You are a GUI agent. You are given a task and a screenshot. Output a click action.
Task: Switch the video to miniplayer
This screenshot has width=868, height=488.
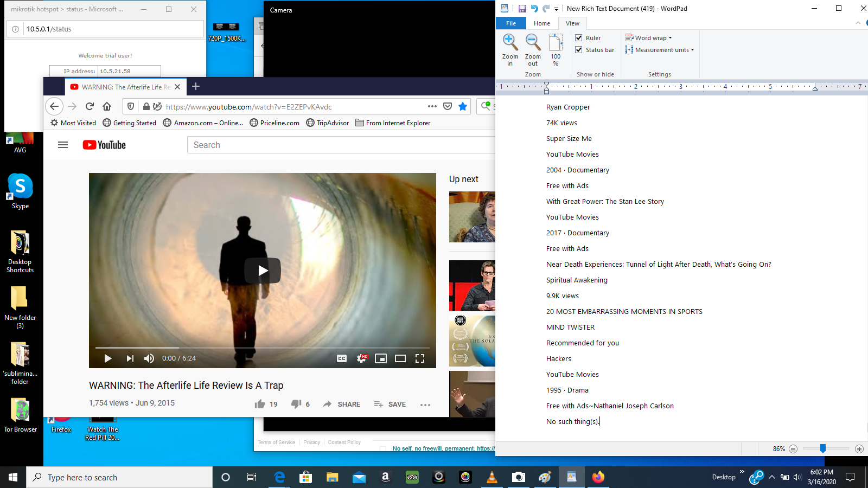tap(381, 358)
